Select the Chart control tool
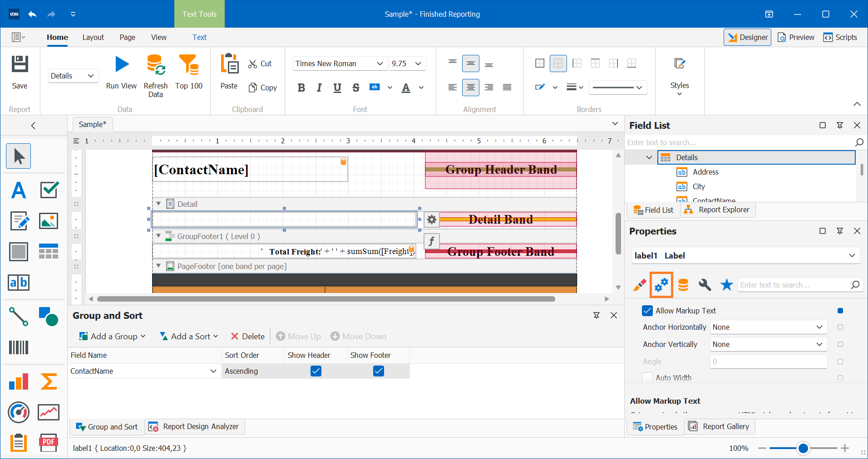The width and height of the screenshot is (868, 459). (19, 382)
